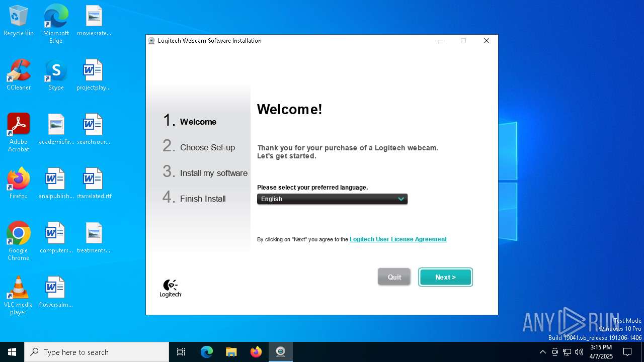
Task: Close the Logitech installer window
Action: 486,41
